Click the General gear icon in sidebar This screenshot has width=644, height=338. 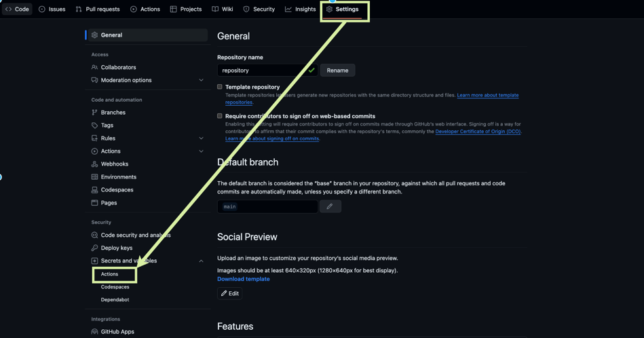[94, 35]
